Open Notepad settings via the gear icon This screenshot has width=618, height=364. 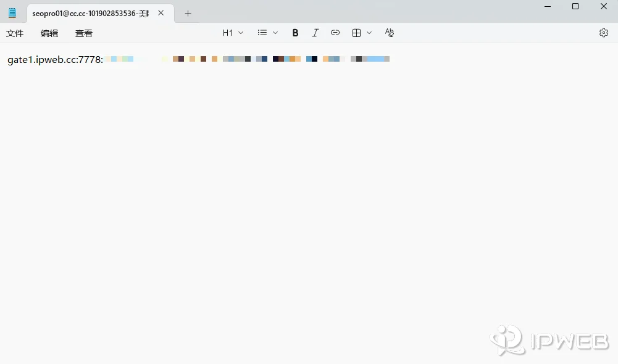click(x=603, y=33)
